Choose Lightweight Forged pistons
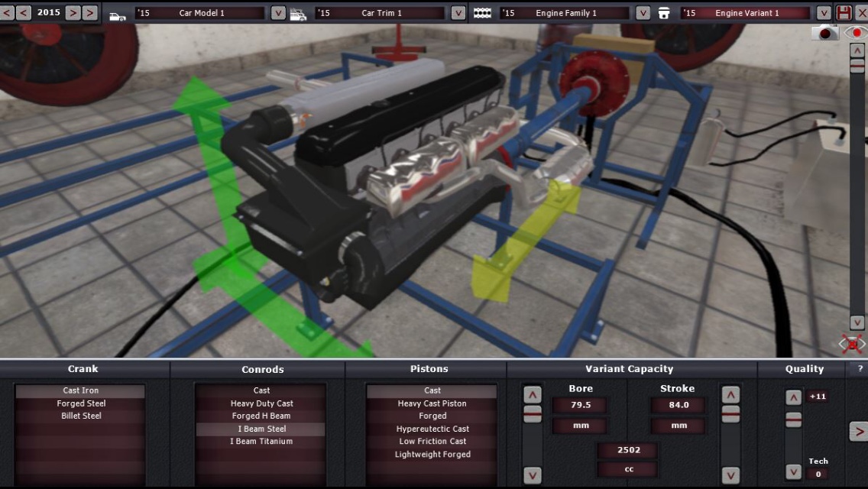Image resolution: width=868 pixels, height=489 pixels. point(432,454)
